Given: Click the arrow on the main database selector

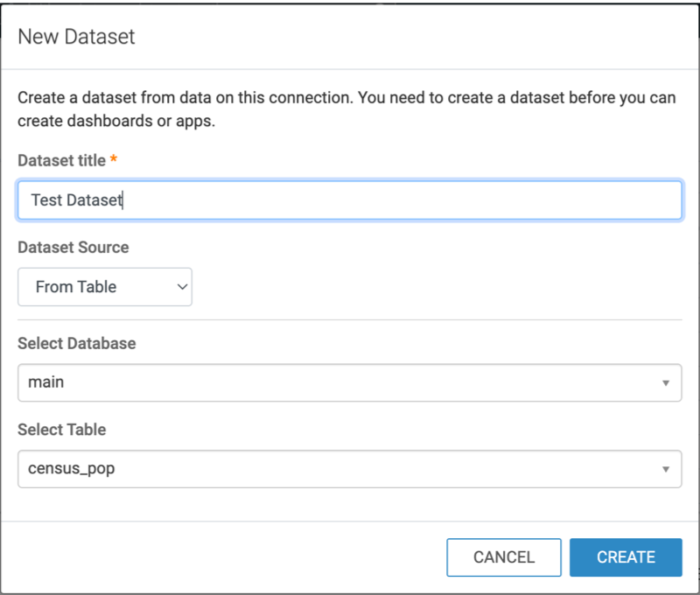Looking at the screenshot, I should pos(666,383).
